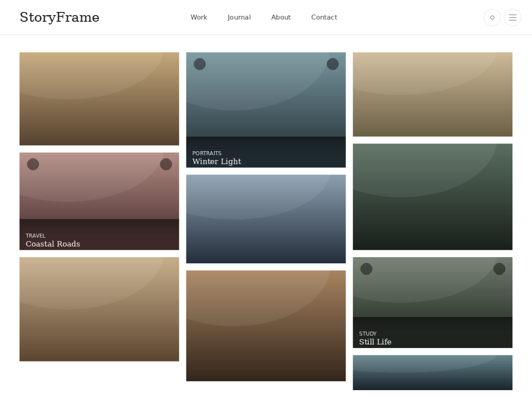
Task: Open the Work navigation item
Action: point(199,17)
